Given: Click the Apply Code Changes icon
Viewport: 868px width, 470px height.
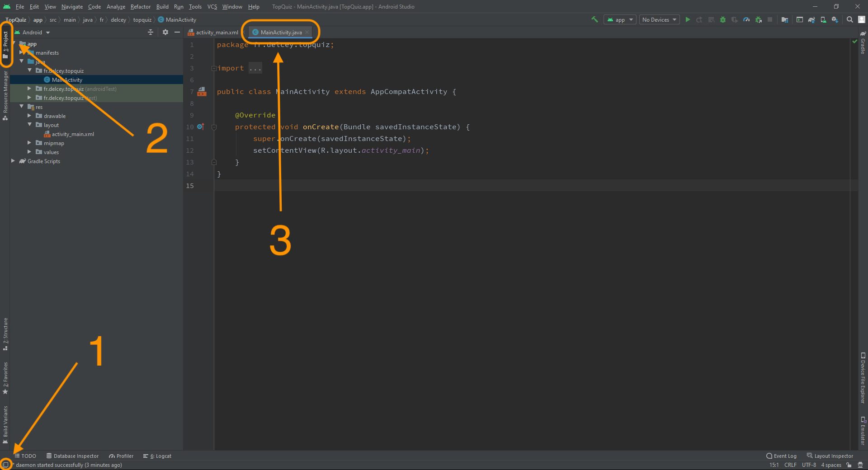Looking at the screenshot, I should coord(711,19).
